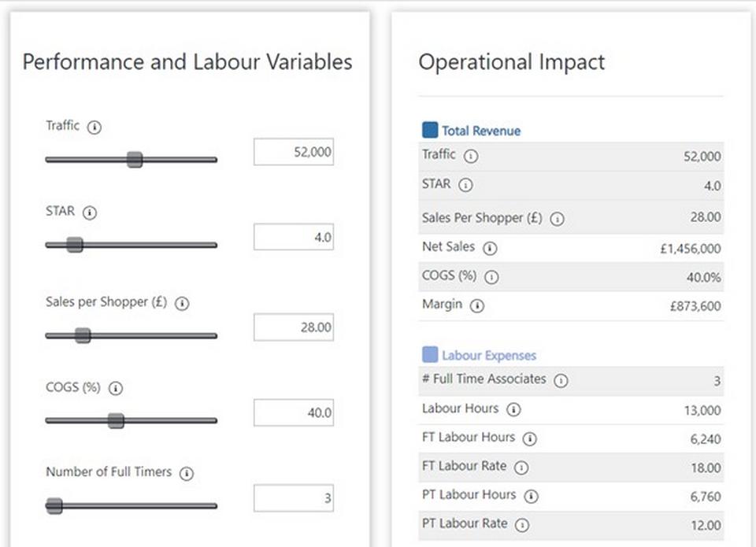The width and height of the screenshot is (756, 547).
Task: Click the COGS input box showing 40.0
Action: (x=293, y=412)
